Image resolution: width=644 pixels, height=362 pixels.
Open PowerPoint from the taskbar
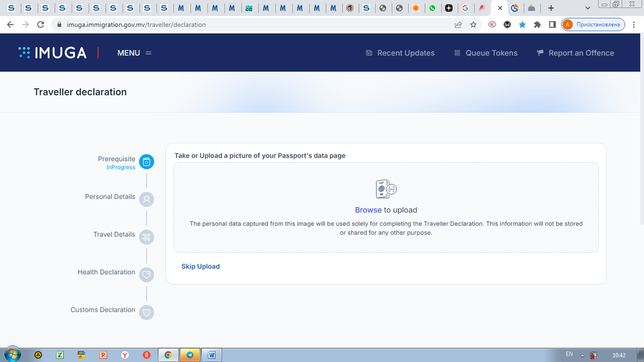coord(103,355)
